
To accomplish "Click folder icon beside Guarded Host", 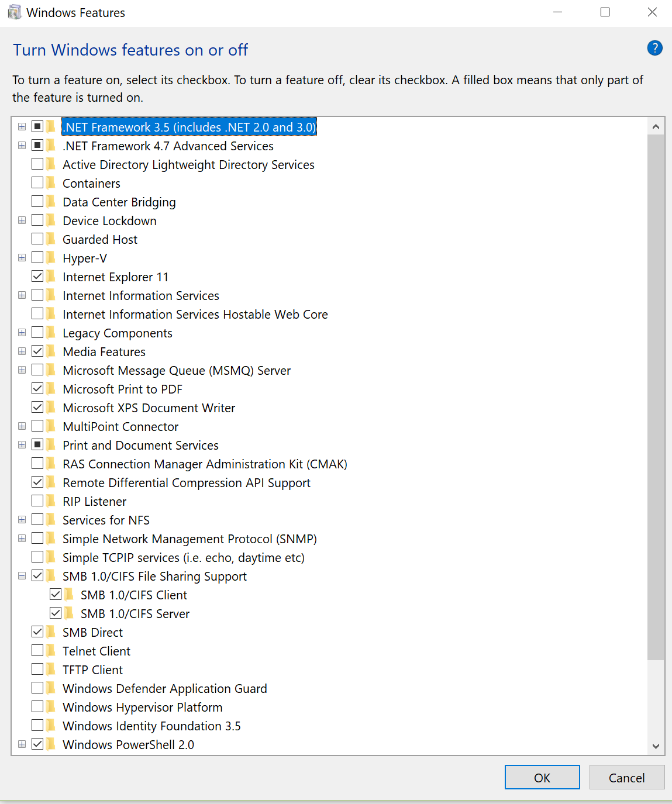I will pyautogui.click(x=51, y=239).
